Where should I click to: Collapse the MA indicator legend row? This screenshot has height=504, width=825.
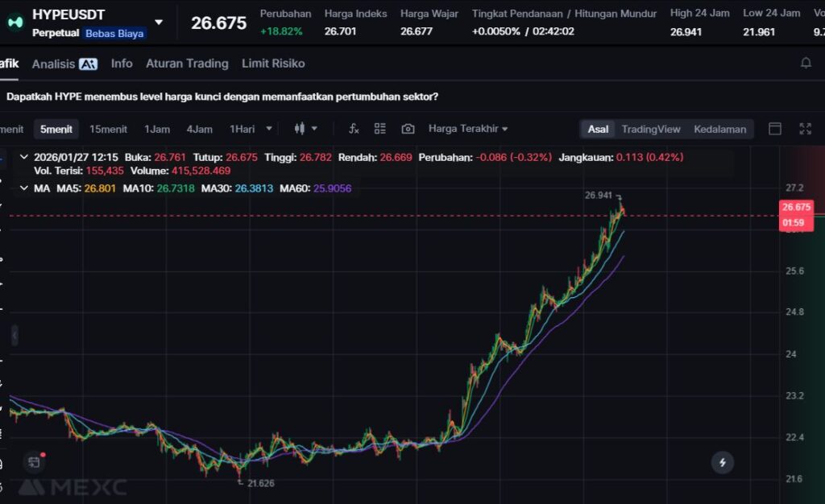tap(23, 188)
